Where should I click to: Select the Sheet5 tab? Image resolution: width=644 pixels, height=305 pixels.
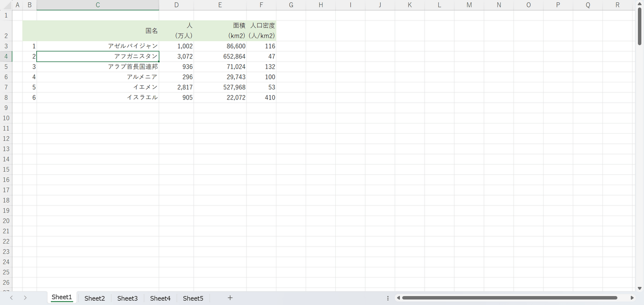tap(193, 298)
